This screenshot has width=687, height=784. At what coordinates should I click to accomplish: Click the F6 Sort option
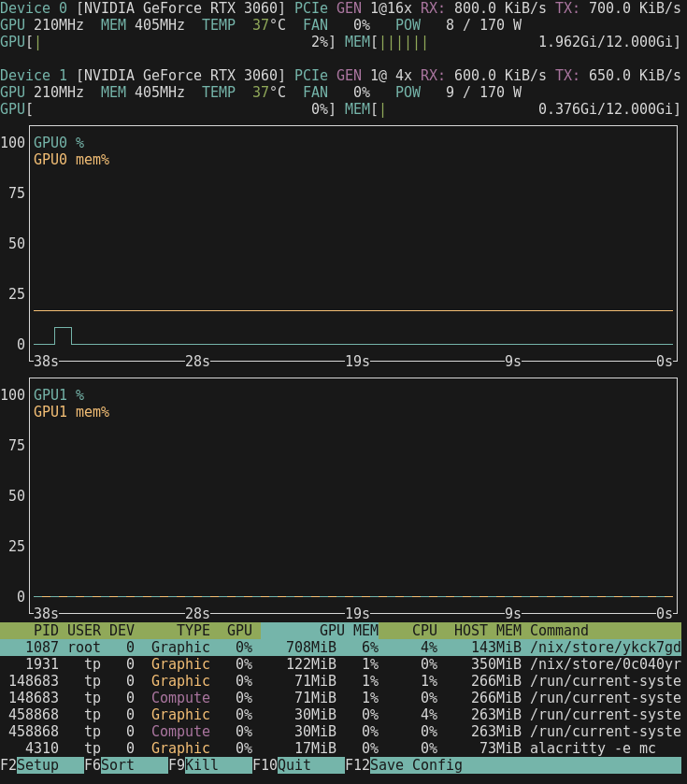click(117, 764)
